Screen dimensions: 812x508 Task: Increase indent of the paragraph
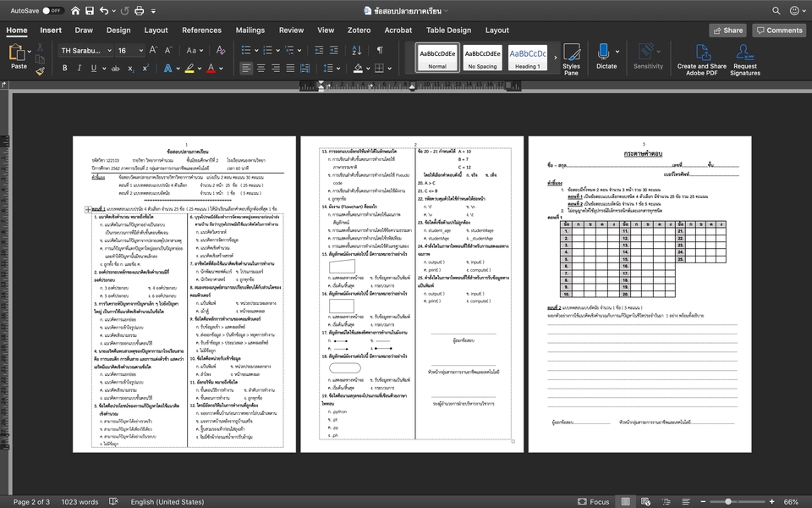click(334, 50)
